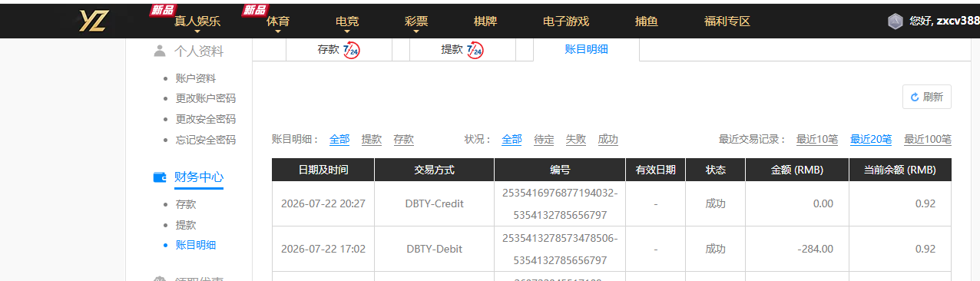Open sidebar 账目明细 under 财务中心
Image resolution: width=980 pixels, height=281 pixels.
(196, 245)
